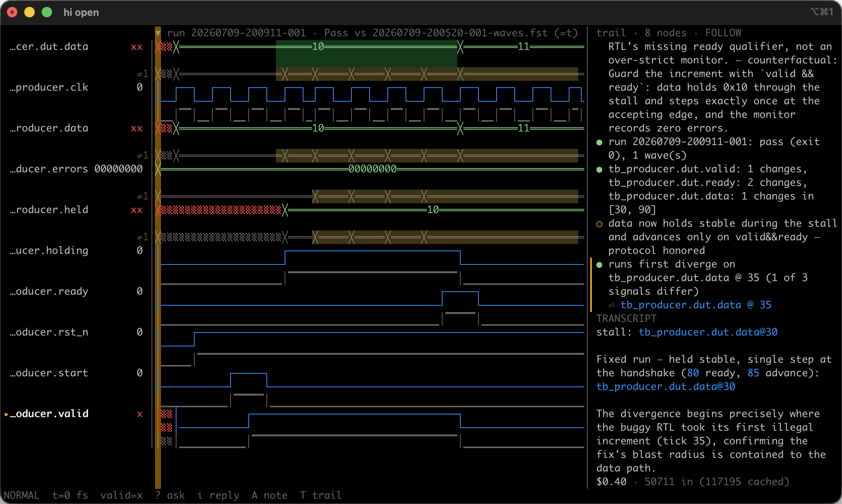Select the …ucer.holding signal row

[x=76, y=251]
